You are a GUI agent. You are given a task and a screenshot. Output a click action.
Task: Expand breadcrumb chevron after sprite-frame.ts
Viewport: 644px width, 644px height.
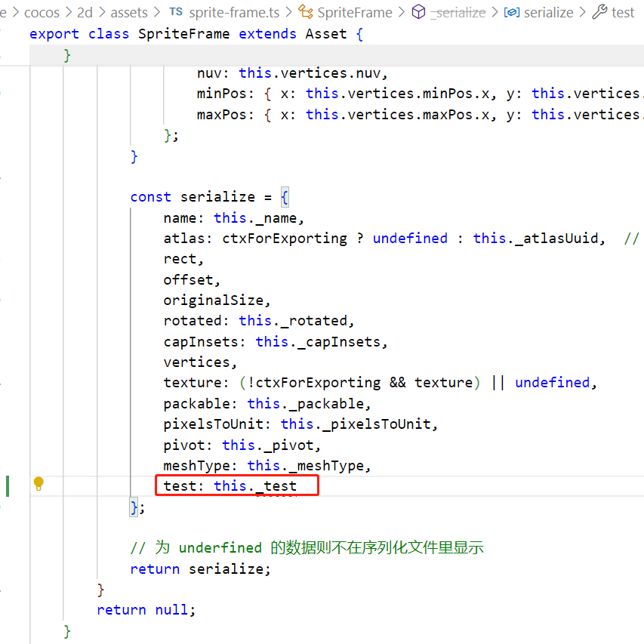(288, 12)
